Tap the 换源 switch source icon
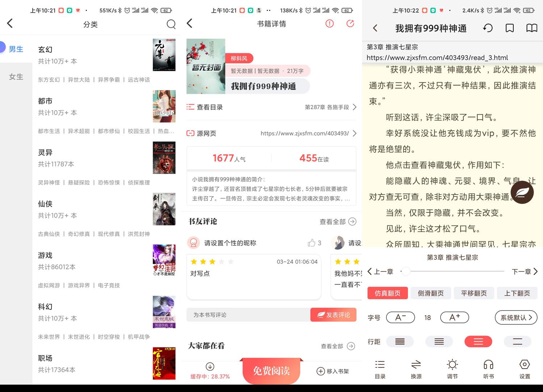Image resolution: width=543 pixels, height=392 pixels. point(416,369)
